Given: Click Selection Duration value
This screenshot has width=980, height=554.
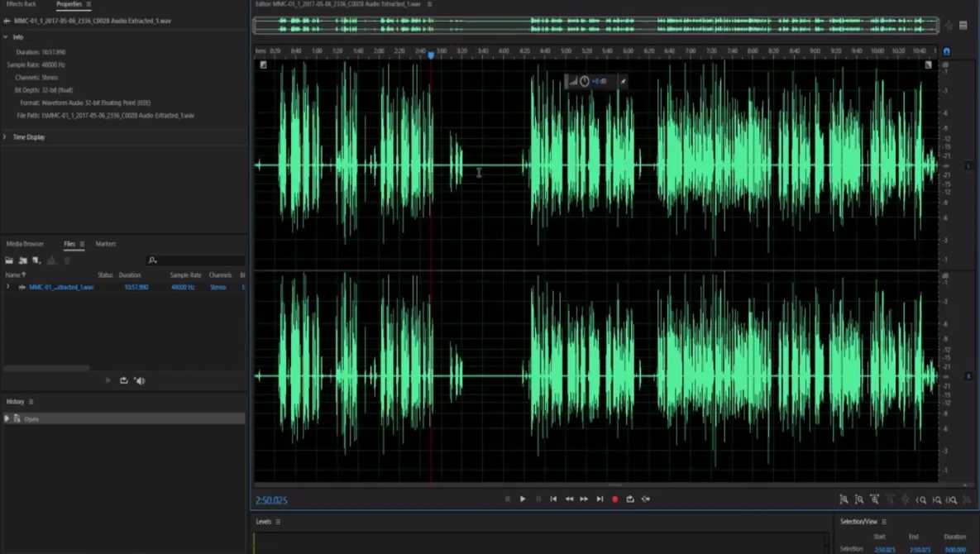Looking at the screenshot, I should pos(955,550).
